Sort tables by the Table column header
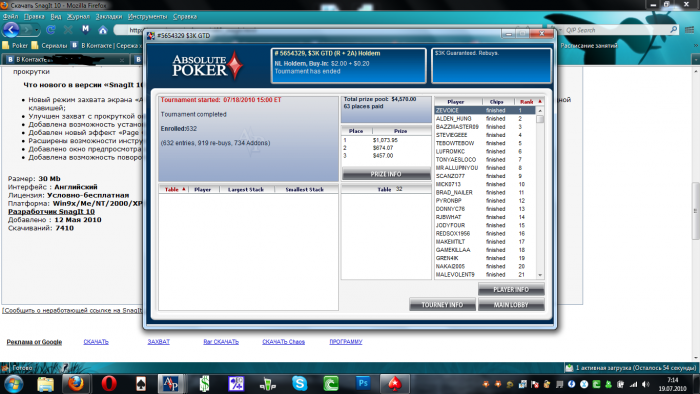700x394 pixels. 174,190
